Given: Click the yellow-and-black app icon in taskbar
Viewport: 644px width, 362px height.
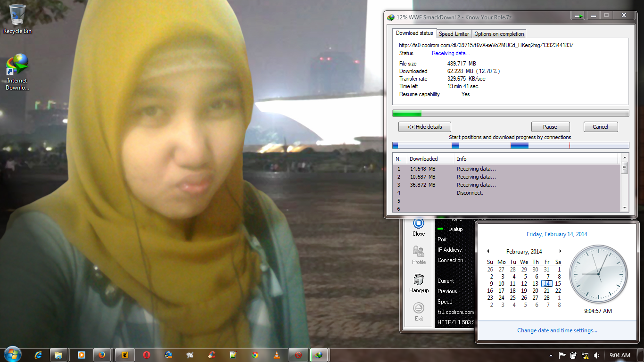Looking at the screenshot, I should (125, 355).
